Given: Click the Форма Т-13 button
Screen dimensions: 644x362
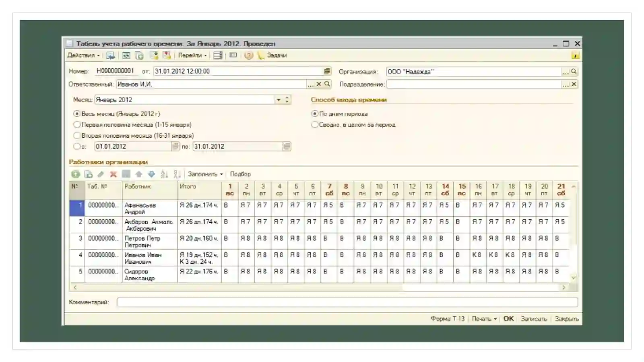Looking at the screenshot, I should 447,319.
